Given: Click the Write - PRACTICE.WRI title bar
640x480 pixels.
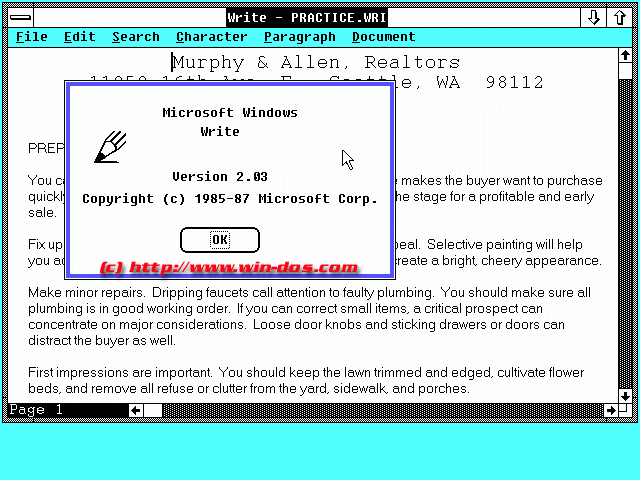Looking at the screenshot, I should [x=305, y=17].
